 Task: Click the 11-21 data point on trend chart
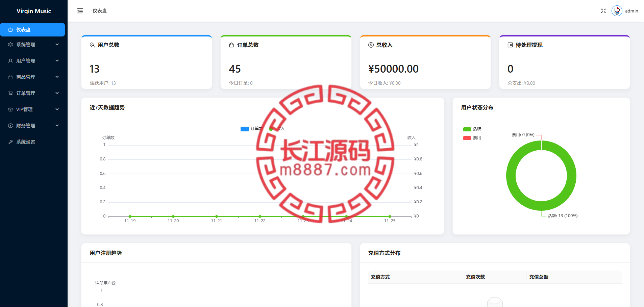coord(217,216)
